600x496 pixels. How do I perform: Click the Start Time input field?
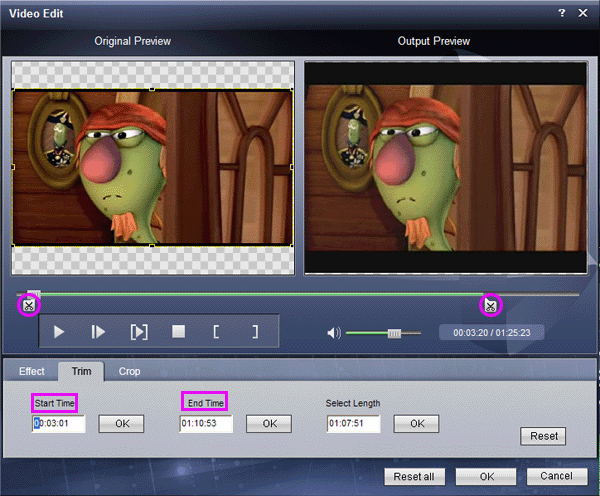[59, 423]
